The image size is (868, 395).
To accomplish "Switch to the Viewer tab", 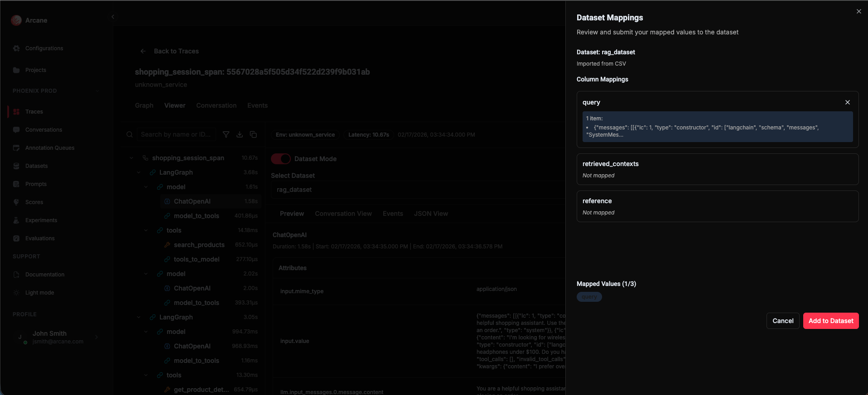I will point(175,105).
